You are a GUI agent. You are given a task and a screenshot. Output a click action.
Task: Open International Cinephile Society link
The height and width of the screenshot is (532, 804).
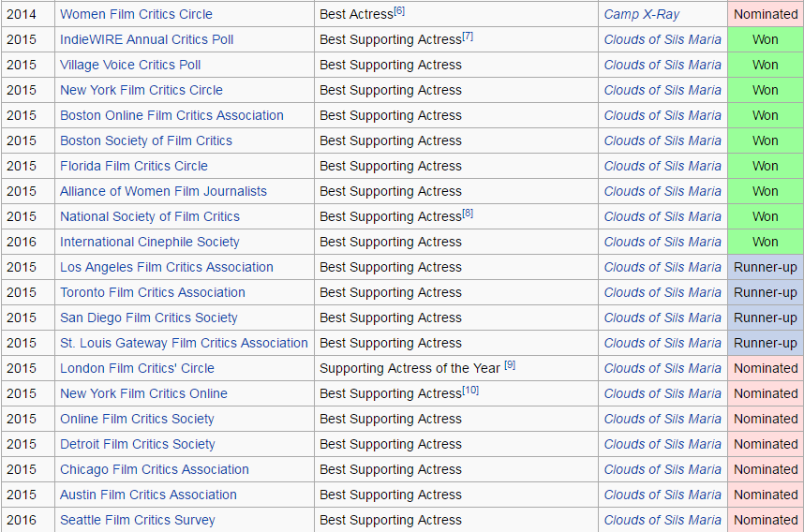(150, 242)
